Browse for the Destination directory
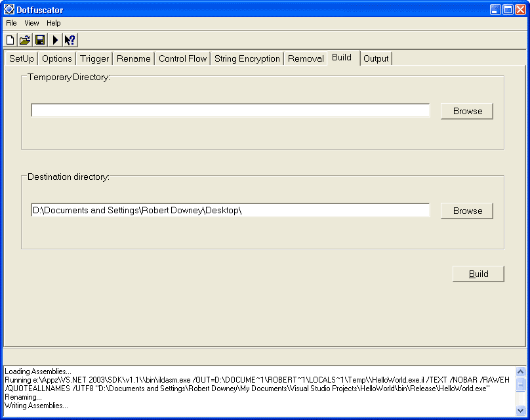This screenshot has height=420, width=530. pyautogui.click(x=467, y=211)
